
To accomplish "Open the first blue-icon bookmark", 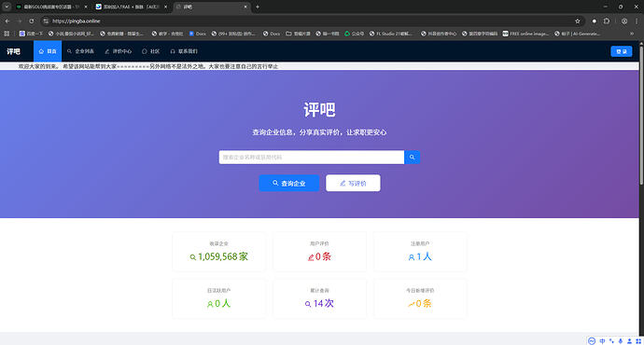I will pyautogui.click(x=31, y=34).
